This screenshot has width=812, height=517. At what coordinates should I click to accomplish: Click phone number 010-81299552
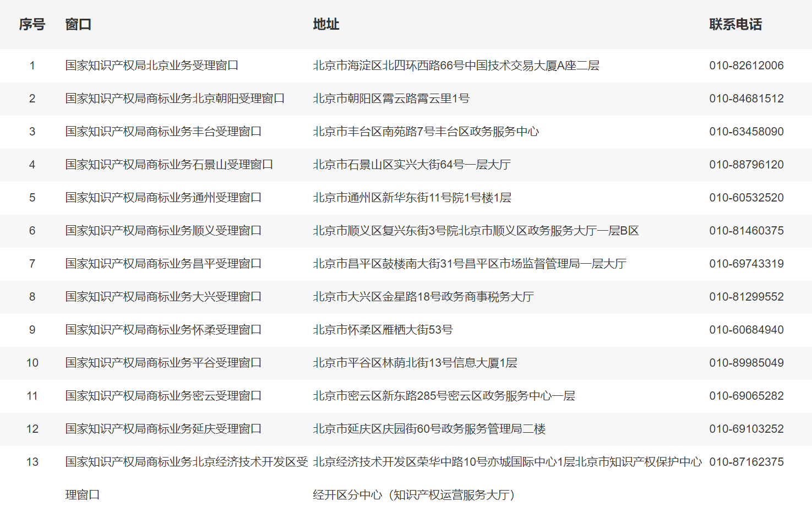coord(746,297)
